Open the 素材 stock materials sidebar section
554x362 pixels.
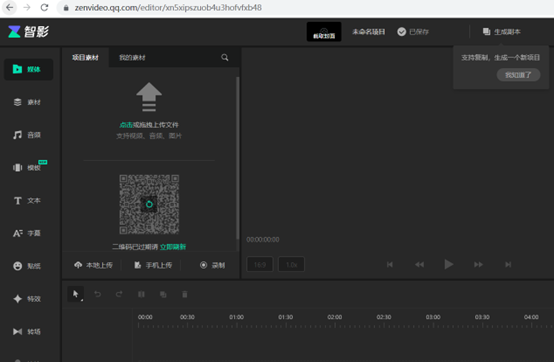pyautogui.click(x=28, y=102)
